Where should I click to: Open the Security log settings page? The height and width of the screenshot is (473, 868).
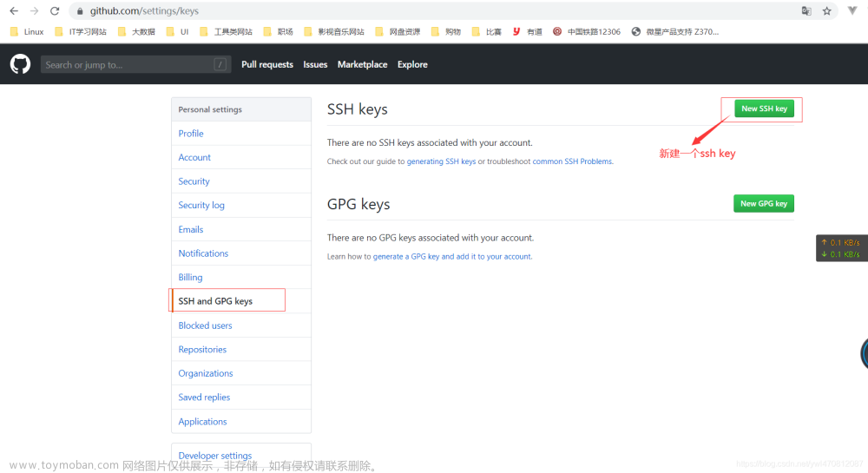(241, 205)
